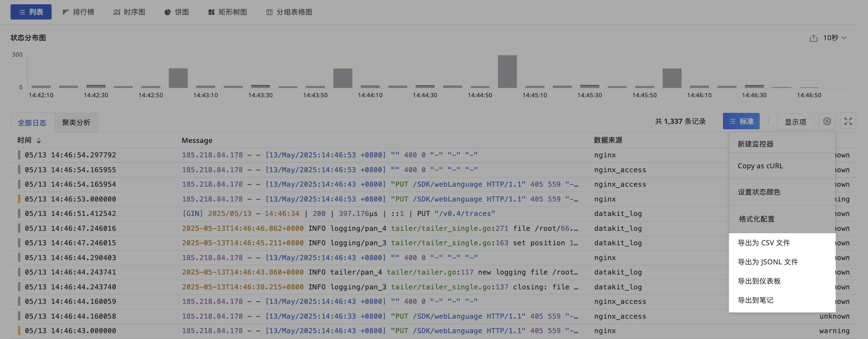Choose Copy as cURL menu entry
The width and height of the screenshot is (868, 339).
pos(782,166)
